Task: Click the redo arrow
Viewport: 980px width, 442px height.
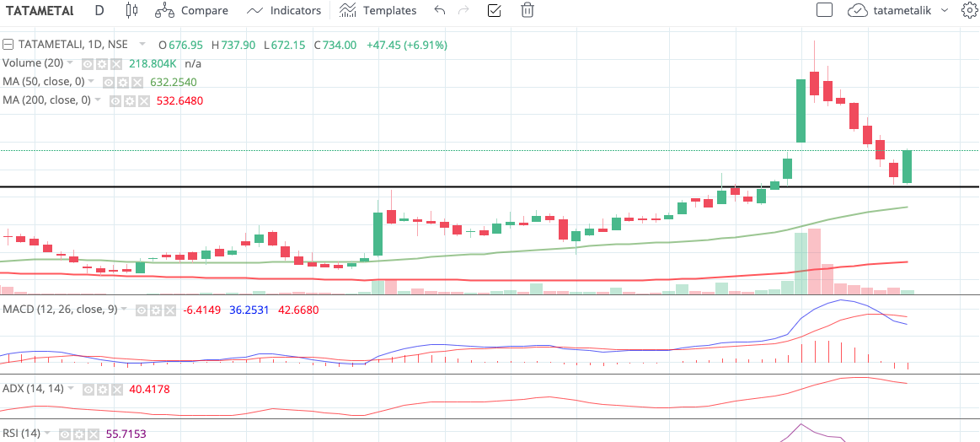Action: click(463, 10)
